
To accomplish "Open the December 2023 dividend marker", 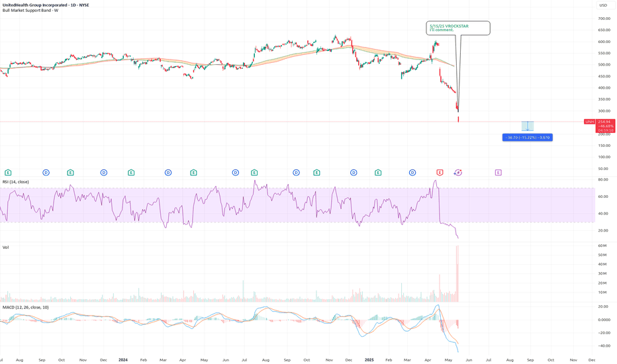I will [x=104, y=172].
